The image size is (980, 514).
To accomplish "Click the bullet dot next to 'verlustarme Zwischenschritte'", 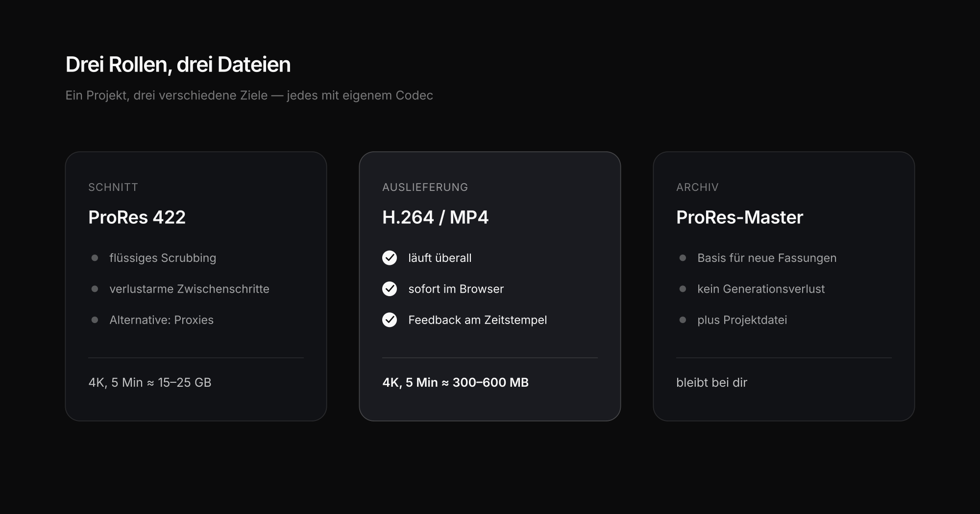I will (x=95, y=289).
